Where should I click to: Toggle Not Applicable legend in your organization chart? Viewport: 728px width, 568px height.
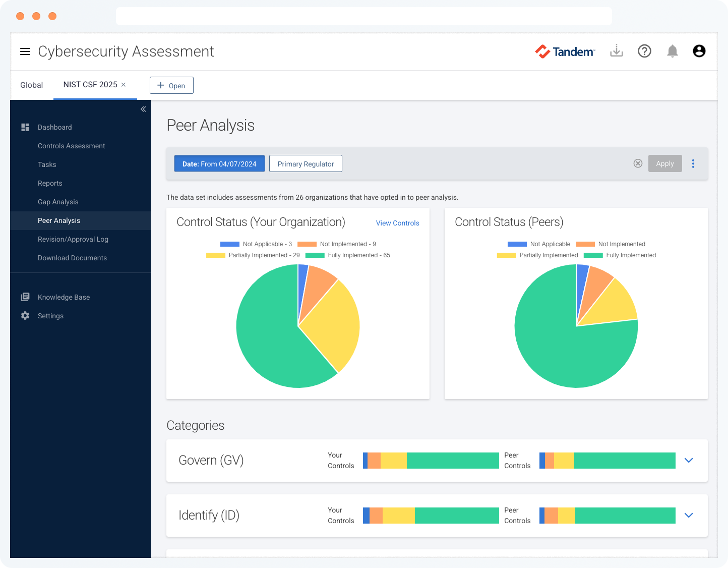click(x=256, y=244)
